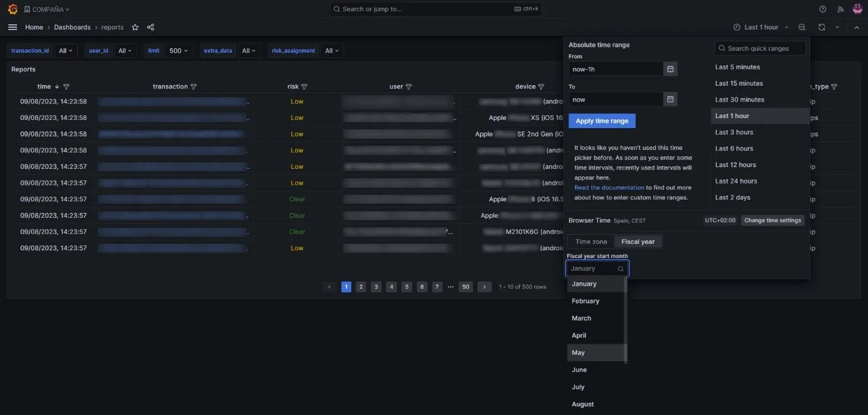868x415 pixels.
Task: Open the user profile avatar
Action: (x=857, y=9)
